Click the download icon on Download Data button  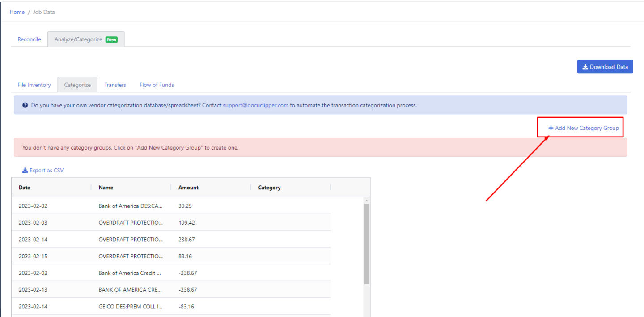tap(585, 67)
